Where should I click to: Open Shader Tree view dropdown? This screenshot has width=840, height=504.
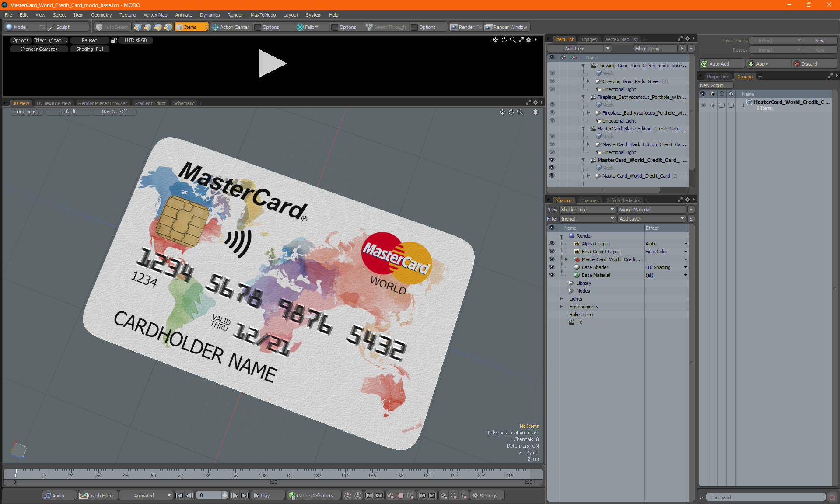[588, 210]
